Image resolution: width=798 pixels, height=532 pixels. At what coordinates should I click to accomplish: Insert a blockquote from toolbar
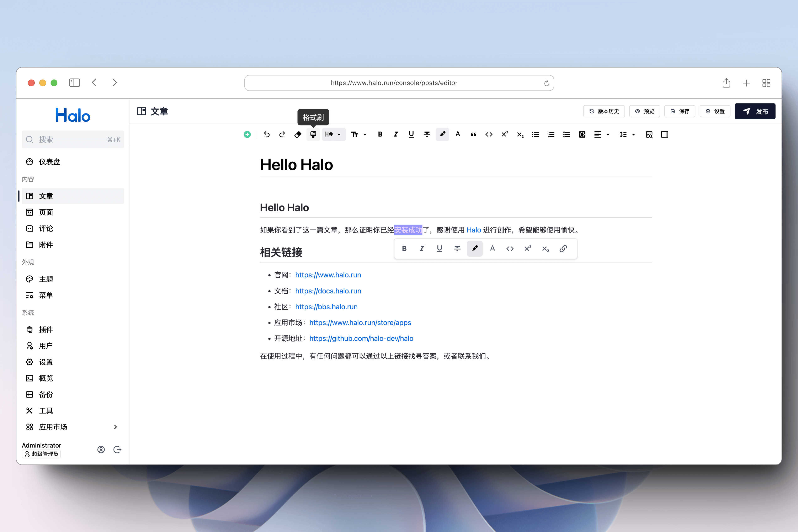[x=473, y=134]
